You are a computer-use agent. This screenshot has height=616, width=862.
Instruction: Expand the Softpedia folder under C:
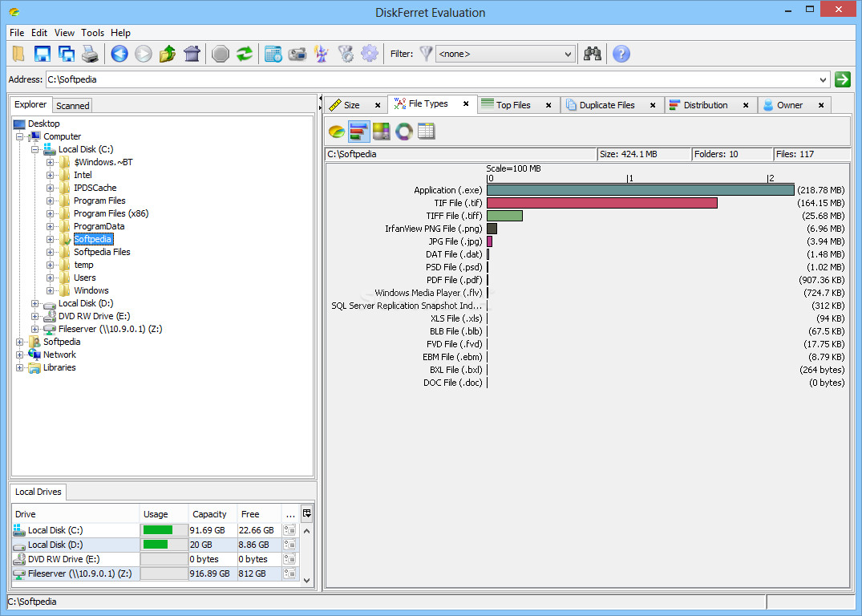point(50,239)
